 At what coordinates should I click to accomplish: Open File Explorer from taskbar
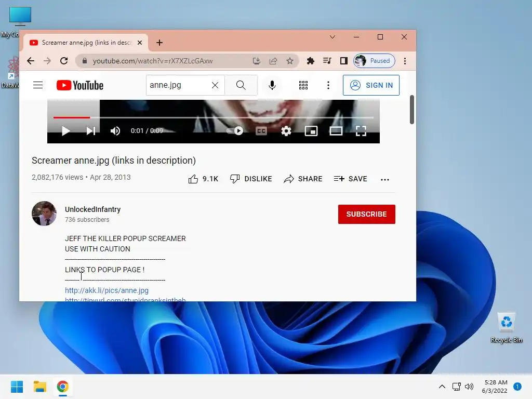point(39,387)
